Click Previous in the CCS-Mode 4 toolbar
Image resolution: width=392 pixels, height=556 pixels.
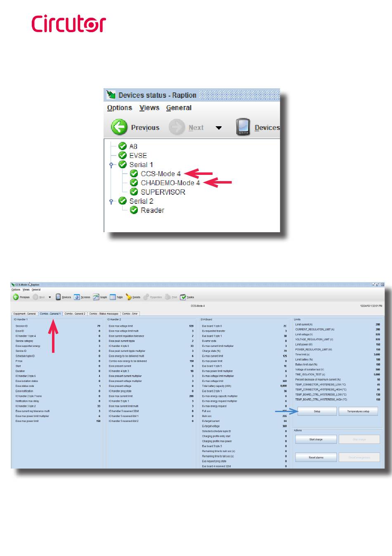click(21, 297)
